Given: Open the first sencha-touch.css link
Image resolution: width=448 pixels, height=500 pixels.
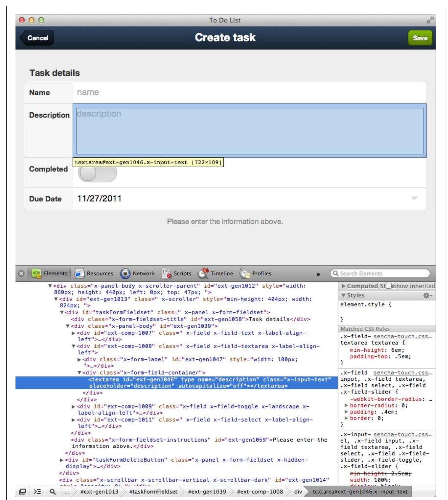Looking at the screenshot, I should pyautogui.click(x=402, y=336).
